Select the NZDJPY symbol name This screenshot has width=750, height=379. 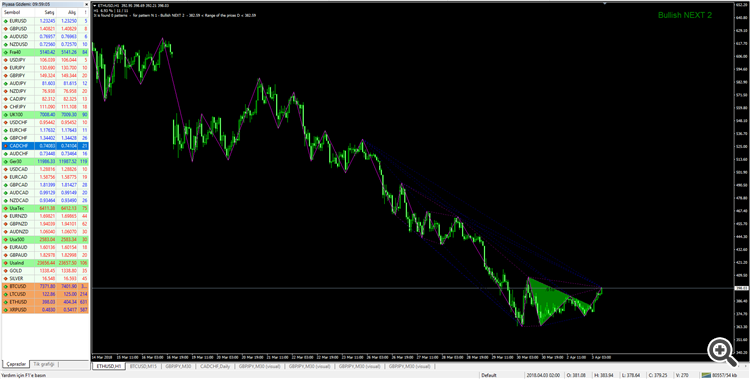point(17,91)
